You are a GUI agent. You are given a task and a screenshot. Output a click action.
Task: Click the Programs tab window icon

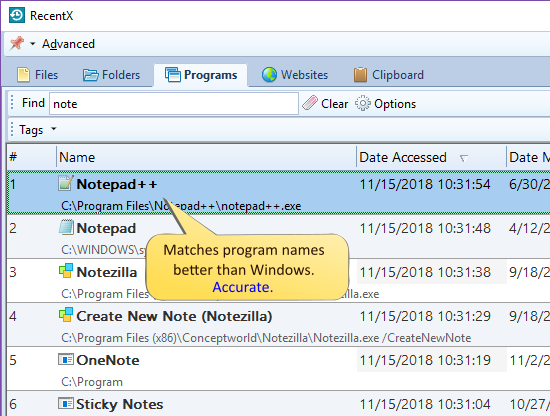pos(173,75)
